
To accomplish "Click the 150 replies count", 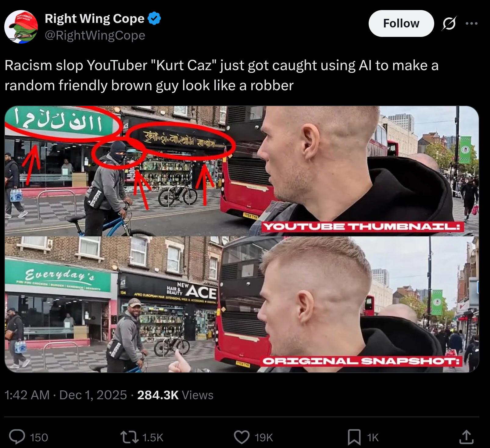I will (39, 438).
